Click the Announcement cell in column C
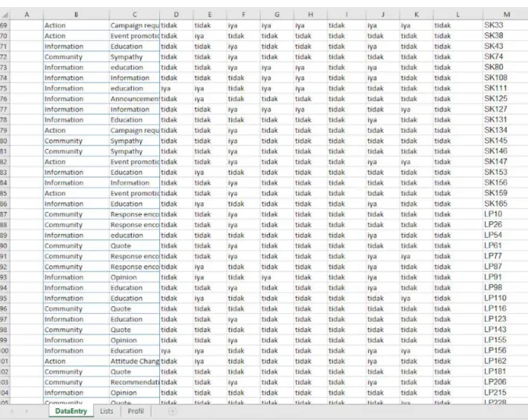528x420 pixels. 135,99
